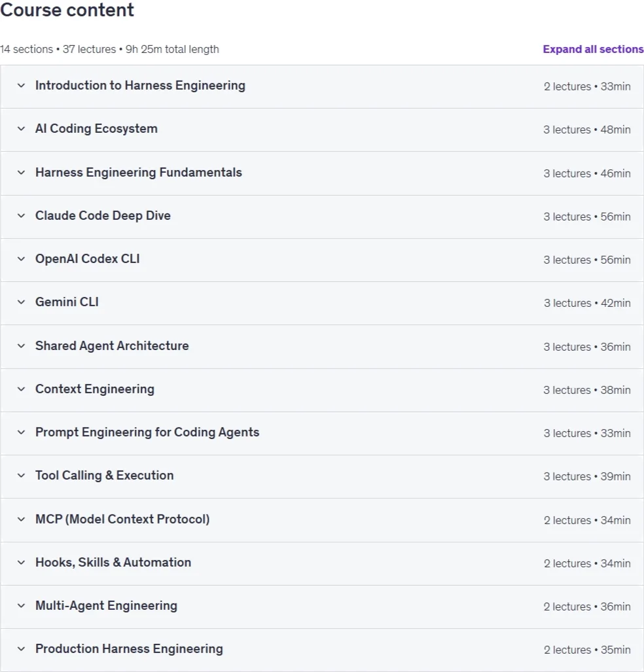
Task: Click '3 lectures • 36min' in Shared Agent row
Action: point(587,347)
